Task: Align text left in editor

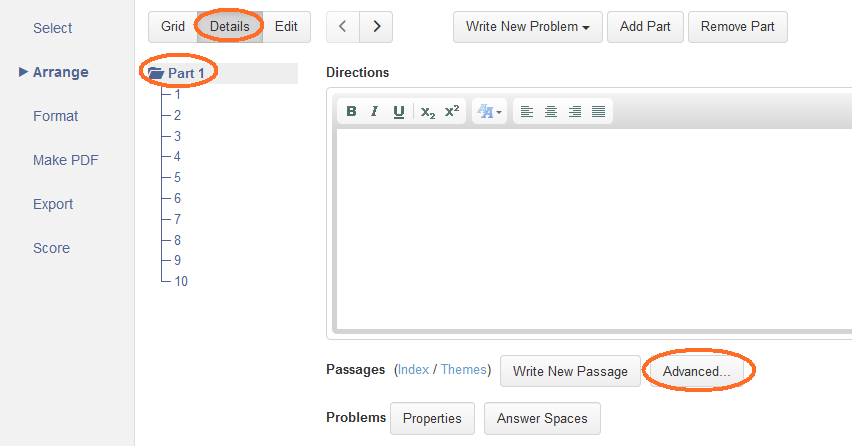Action: pos(527,111)
